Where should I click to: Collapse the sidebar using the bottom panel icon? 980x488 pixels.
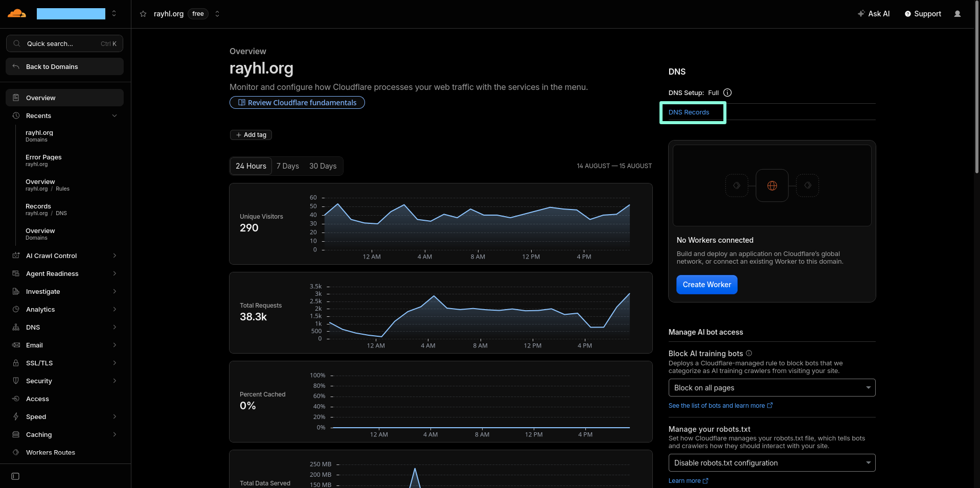coord(15,476)
